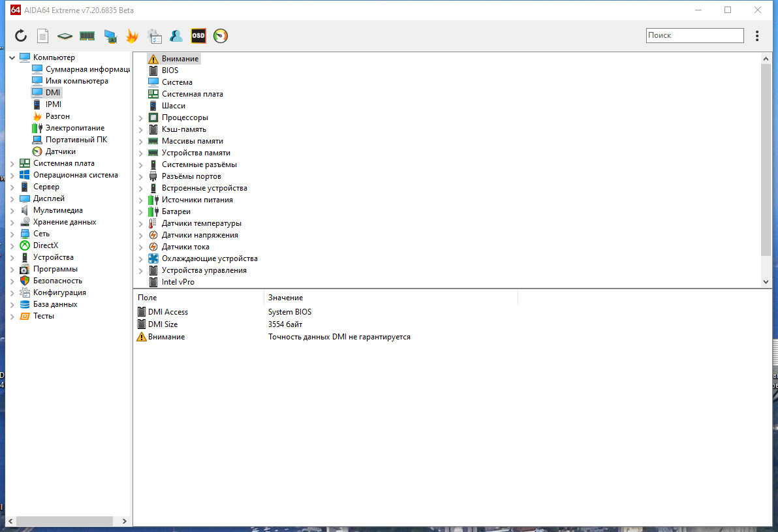
Task: Open the clipboard report wizard icon
Action: tap(154, 36)
